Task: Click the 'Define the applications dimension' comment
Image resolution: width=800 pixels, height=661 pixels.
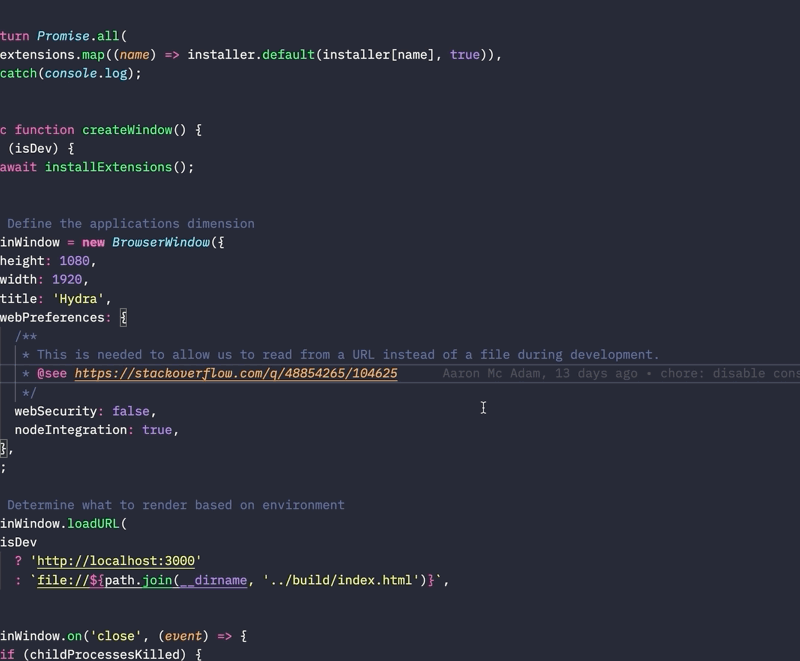Action: click(131, 223)
